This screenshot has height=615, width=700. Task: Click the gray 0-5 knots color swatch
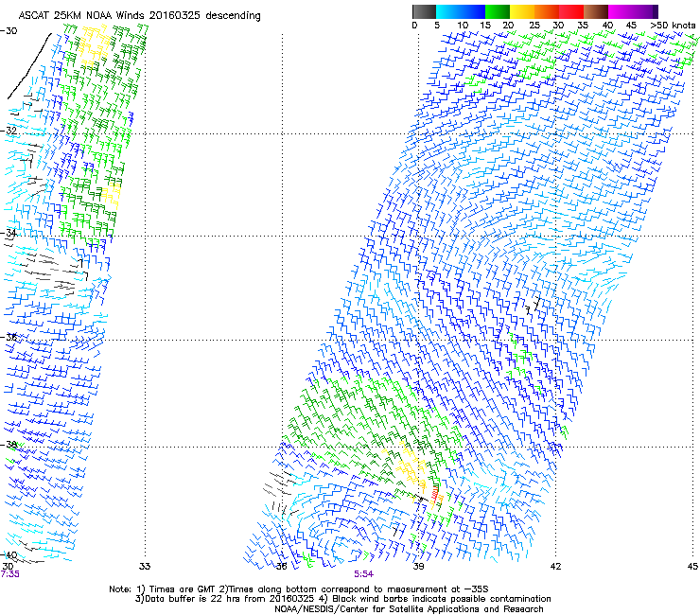click(424, 11)
